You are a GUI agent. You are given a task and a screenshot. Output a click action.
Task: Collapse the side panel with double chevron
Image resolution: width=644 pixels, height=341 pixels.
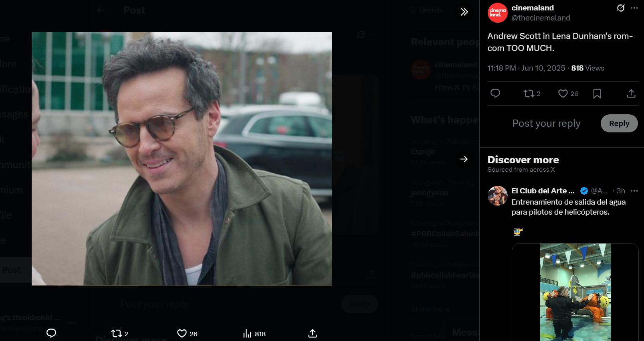[464, 12]
